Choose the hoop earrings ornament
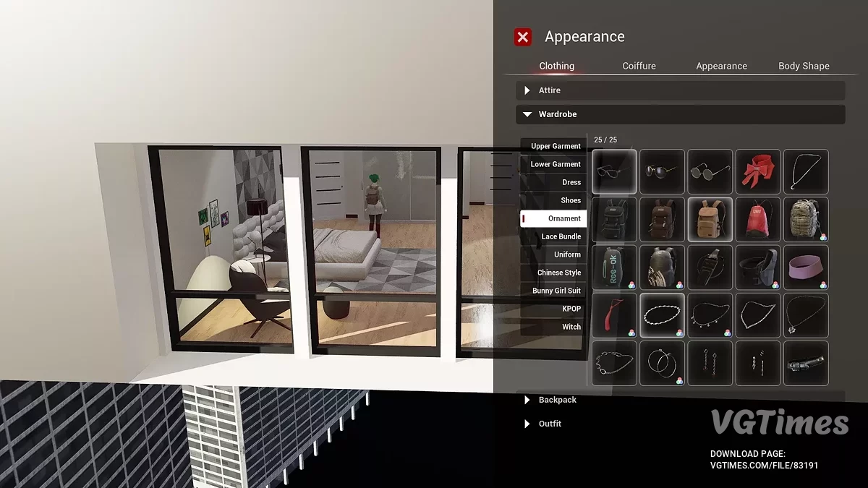Screen dimensions: 868x488 662,363
